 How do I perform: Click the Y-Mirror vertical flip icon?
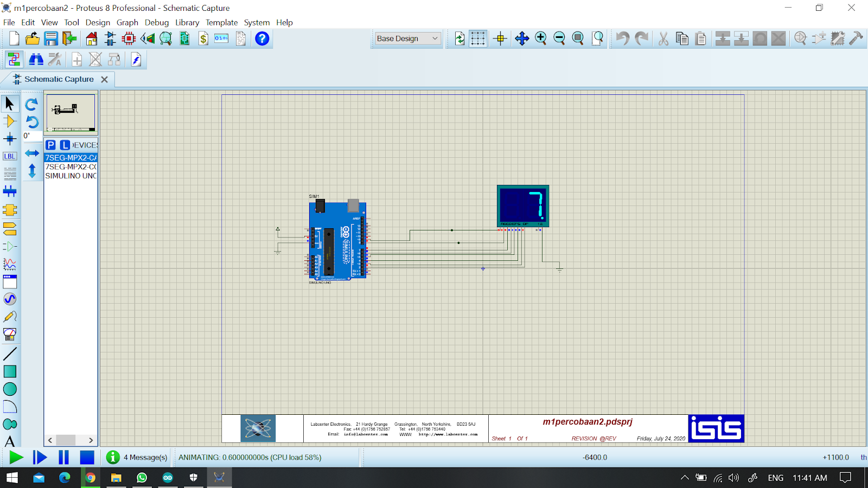[x=32, y=171]
